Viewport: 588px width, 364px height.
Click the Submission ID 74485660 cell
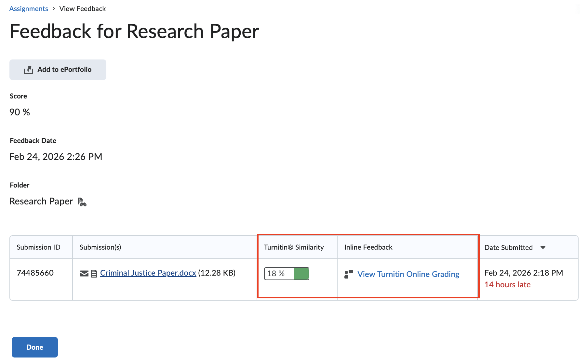[35, 273]
